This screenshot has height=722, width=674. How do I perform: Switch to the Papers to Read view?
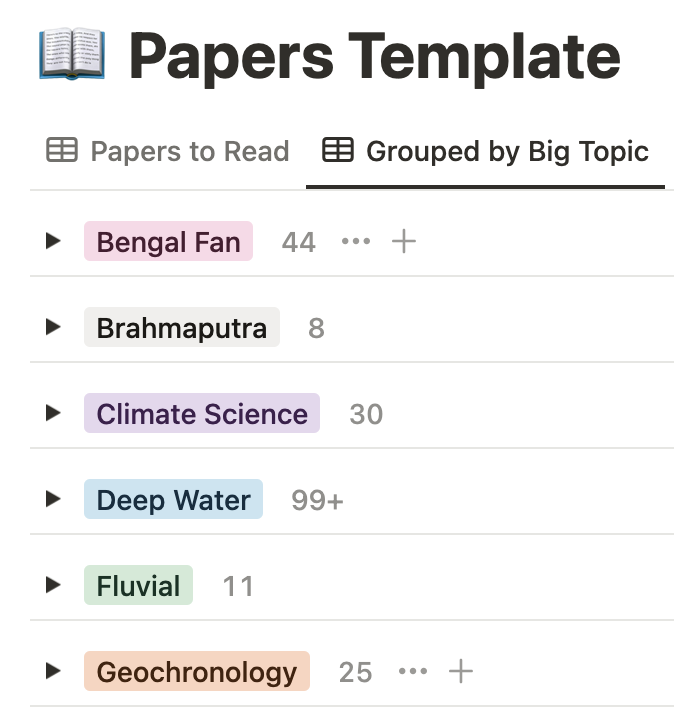tap(168, 151)
